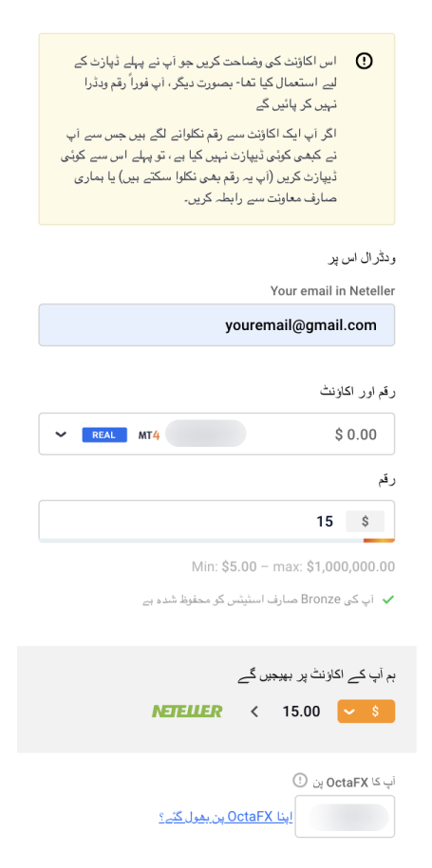Click the Min $5.00 – max limits text
Viewport: 432px width, 868px height.
coord(293,567)
